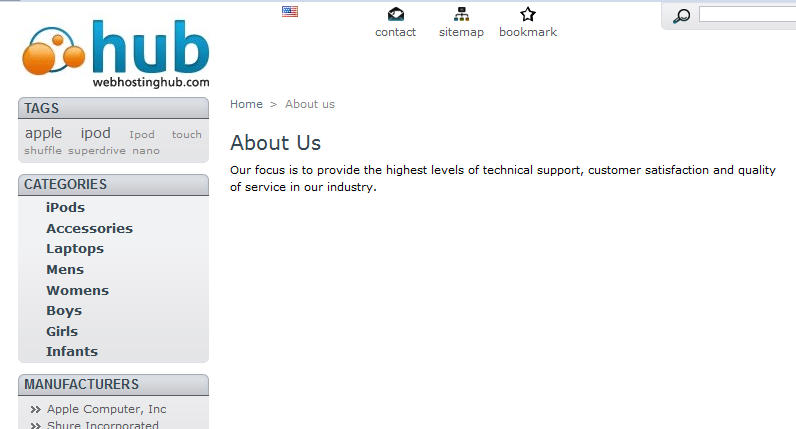This screenshot has height=429, width=796.
Task: Open the Accessories category
Action: pyautogui.click(x=89, y=229)
